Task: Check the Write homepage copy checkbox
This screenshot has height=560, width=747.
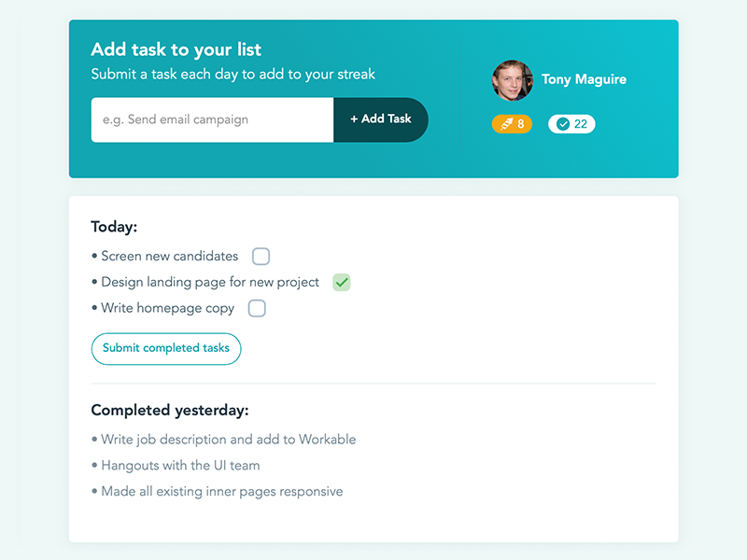Action: (257, 308)
